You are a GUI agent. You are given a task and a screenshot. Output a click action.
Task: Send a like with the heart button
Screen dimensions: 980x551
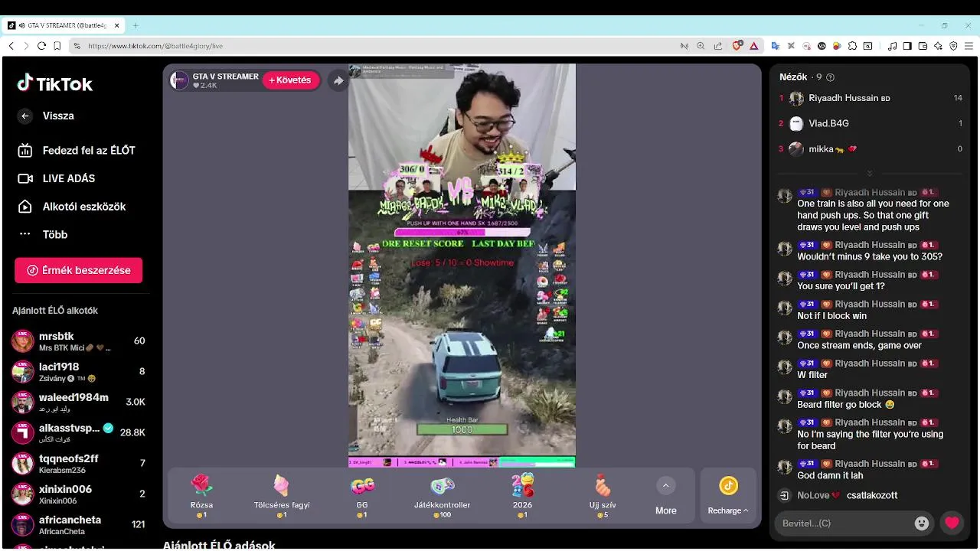952,523
